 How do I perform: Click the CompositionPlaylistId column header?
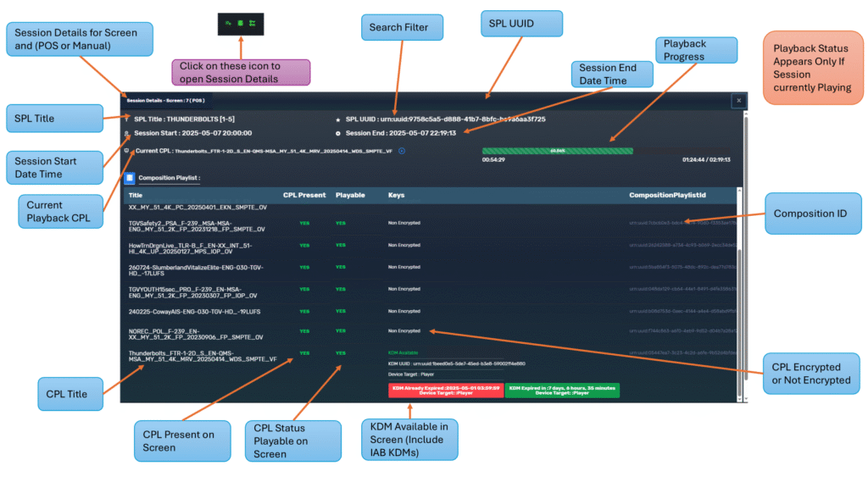pos(668,195)
